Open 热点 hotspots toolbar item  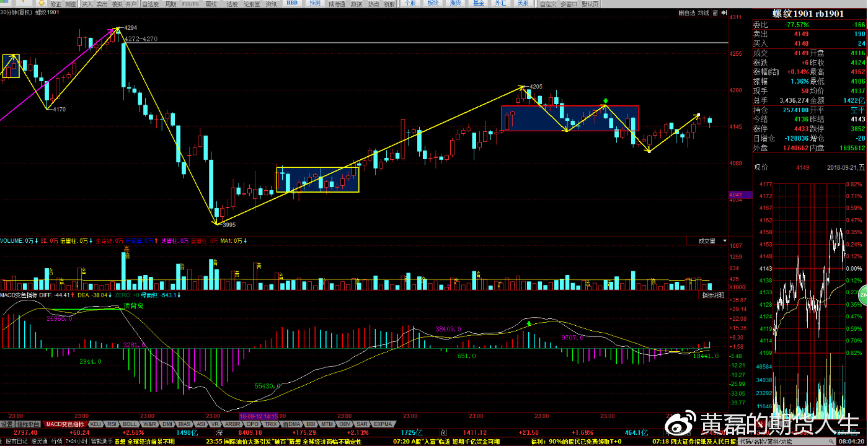click(x=373, y=4)
